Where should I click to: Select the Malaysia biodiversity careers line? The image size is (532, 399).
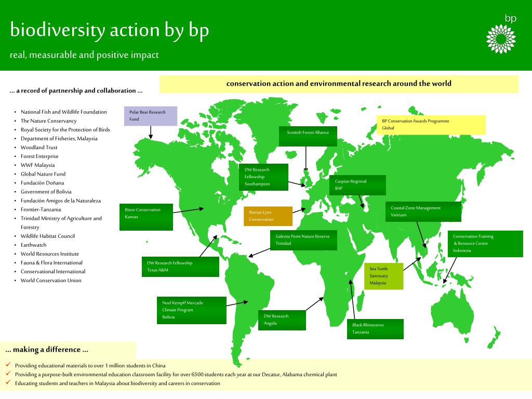(x=117, y=383)
